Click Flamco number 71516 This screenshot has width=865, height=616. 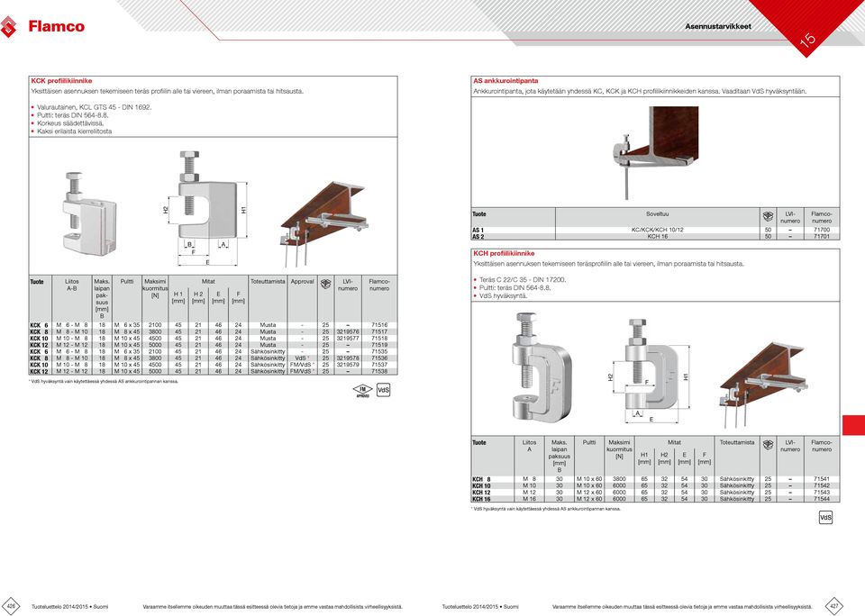click(379, 325)
